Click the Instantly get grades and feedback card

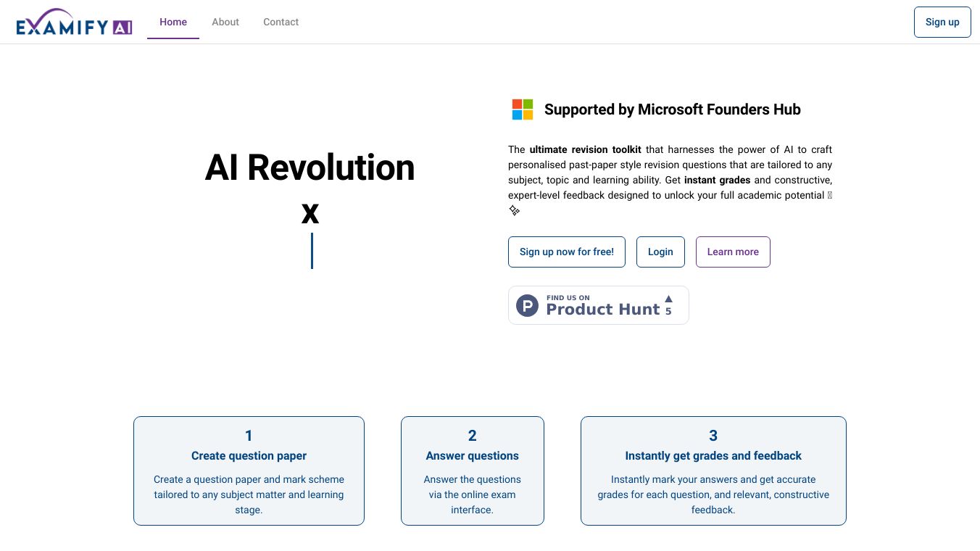(713, 471)
